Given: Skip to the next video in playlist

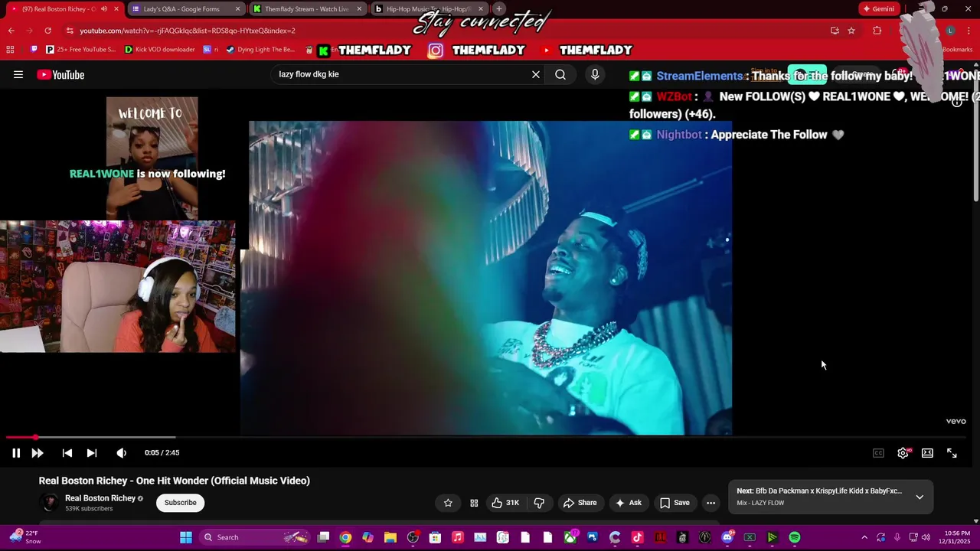Looking at the screenshot, I should tap(92, 453).
